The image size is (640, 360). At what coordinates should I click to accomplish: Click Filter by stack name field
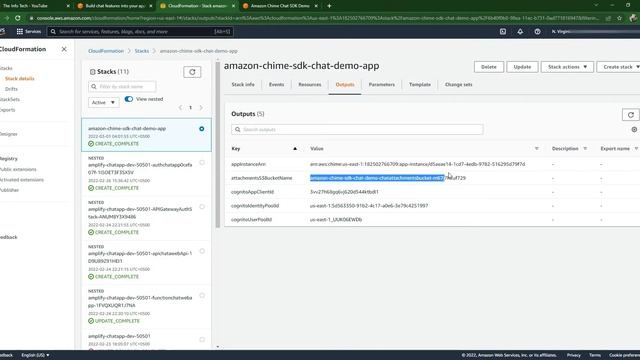click(x=122, y=87)
